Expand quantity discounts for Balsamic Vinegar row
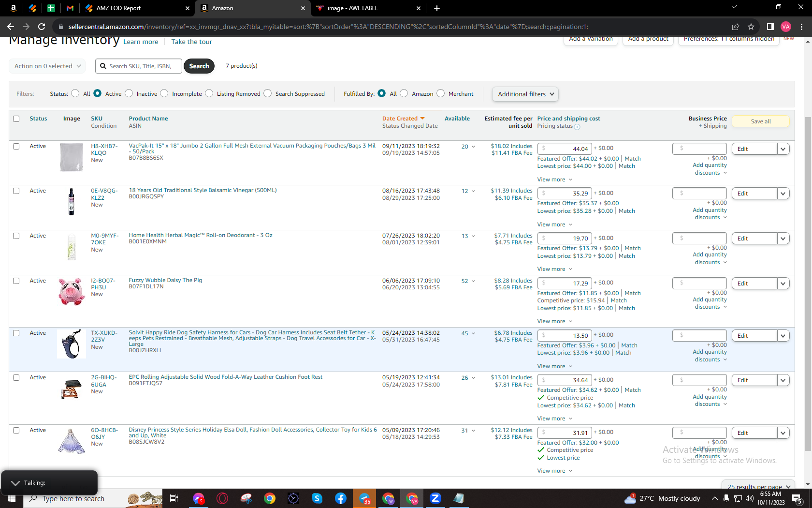Viewport: 812px width, 508px height. pyautogui.click(x=710, y=214)
